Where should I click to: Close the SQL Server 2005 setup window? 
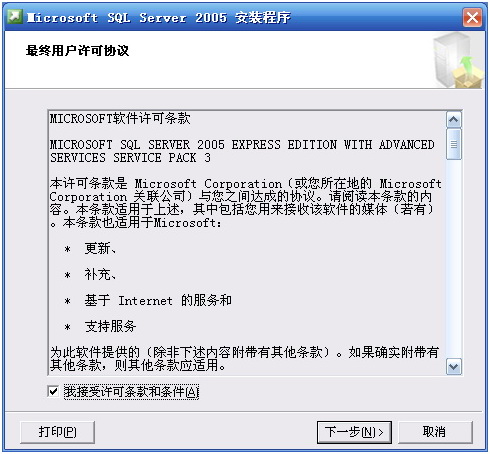point(472,17)
